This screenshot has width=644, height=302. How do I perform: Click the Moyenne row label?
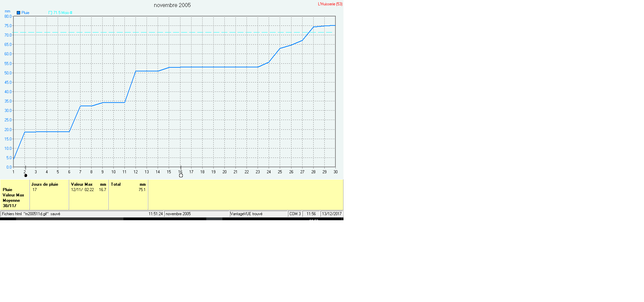coord(11,200)
